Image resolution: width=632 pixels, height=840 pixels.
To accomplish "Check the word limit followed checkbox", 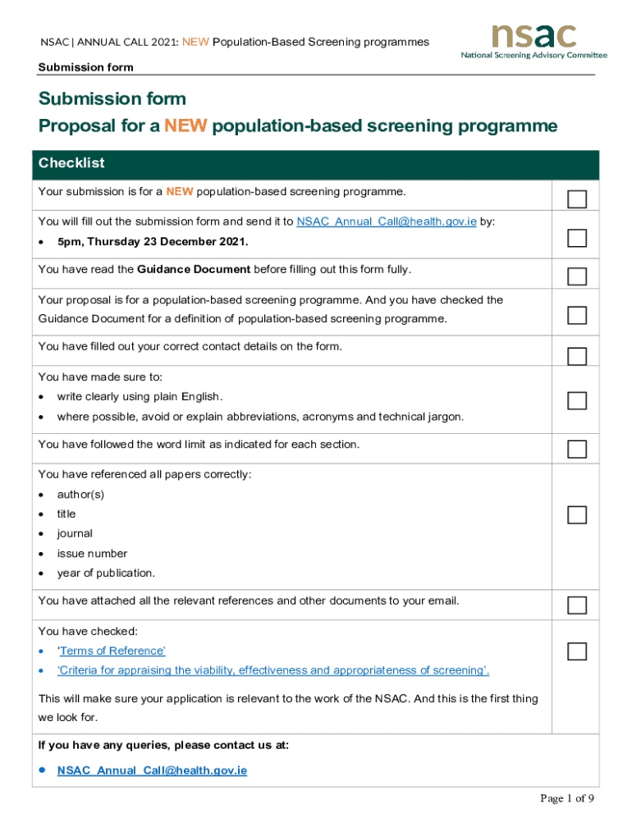I will coord(578,449).
